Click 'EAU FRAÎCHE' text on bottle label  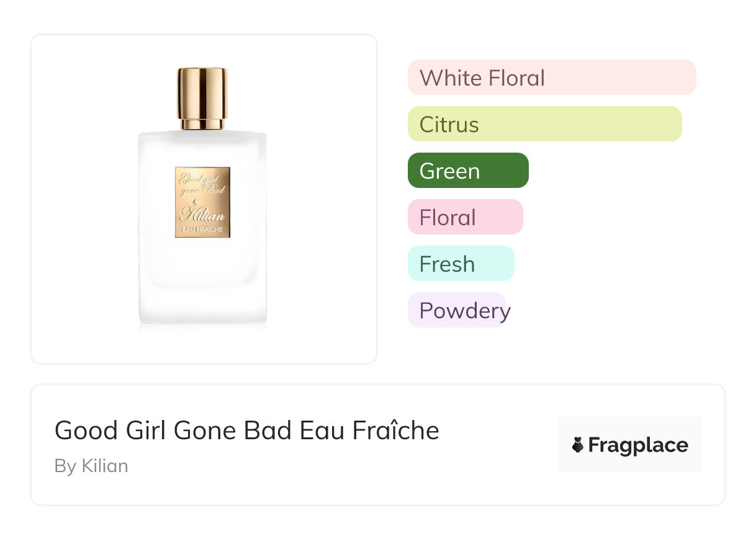pos(202,230)
